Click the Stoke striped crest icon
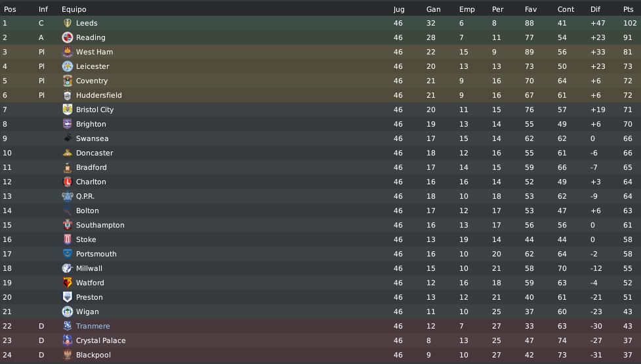 pos(68,239)
